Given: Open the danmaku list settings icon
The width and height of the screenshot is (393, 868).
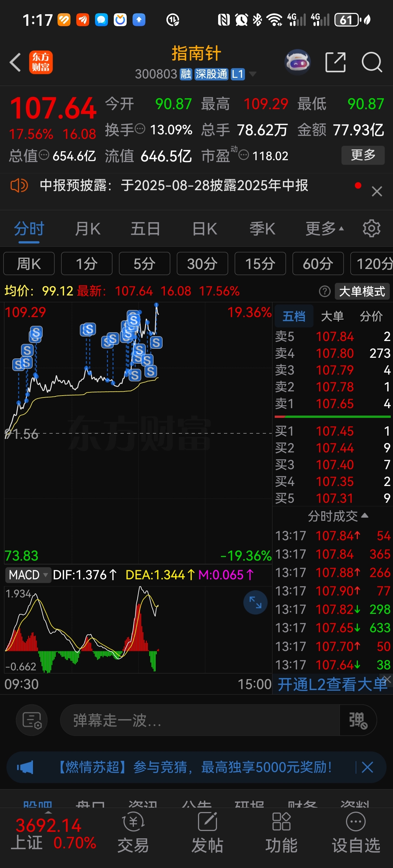Looking at the screenshot, I should [x=32, y=720].
